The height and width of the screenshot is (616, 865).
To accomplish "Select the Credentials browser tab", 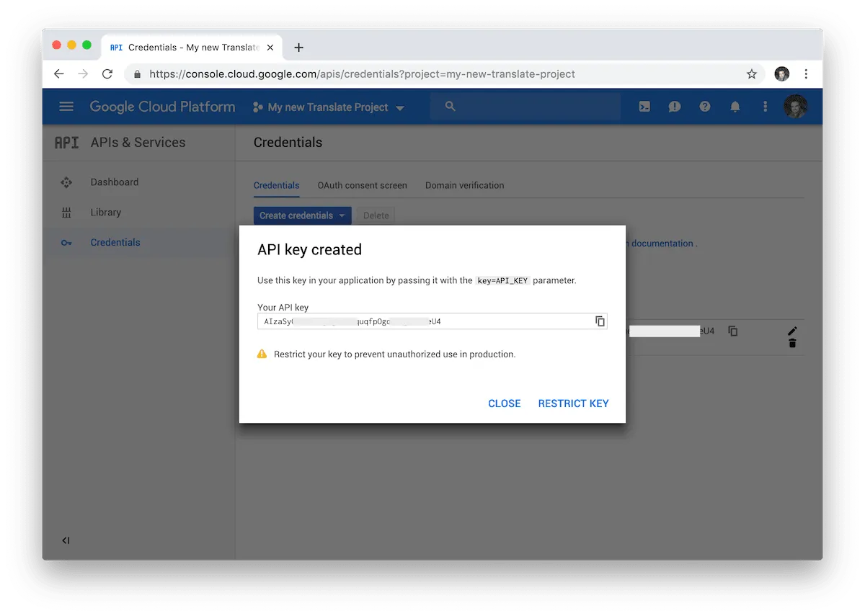I will click(x=191, y=48).
